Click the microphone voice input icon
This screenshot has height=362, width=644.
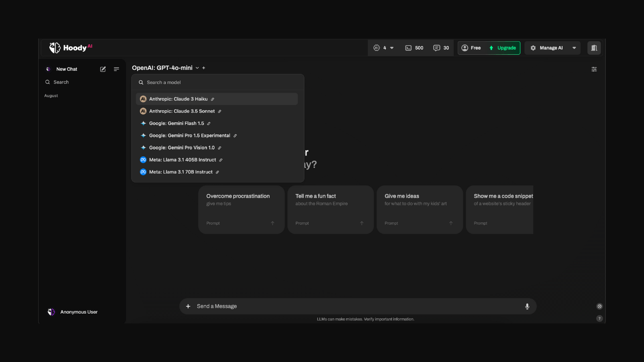click(x=527, y=306)
